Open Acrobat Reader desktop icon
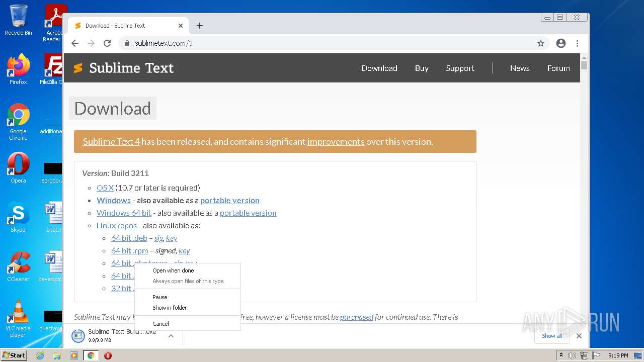Viewport: 644px width, 362px height. (x=54, y=23)
